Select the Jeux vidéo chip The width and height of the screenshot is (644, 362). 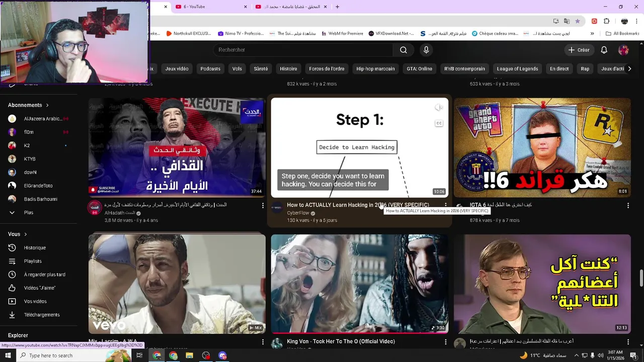coord(177,69)
